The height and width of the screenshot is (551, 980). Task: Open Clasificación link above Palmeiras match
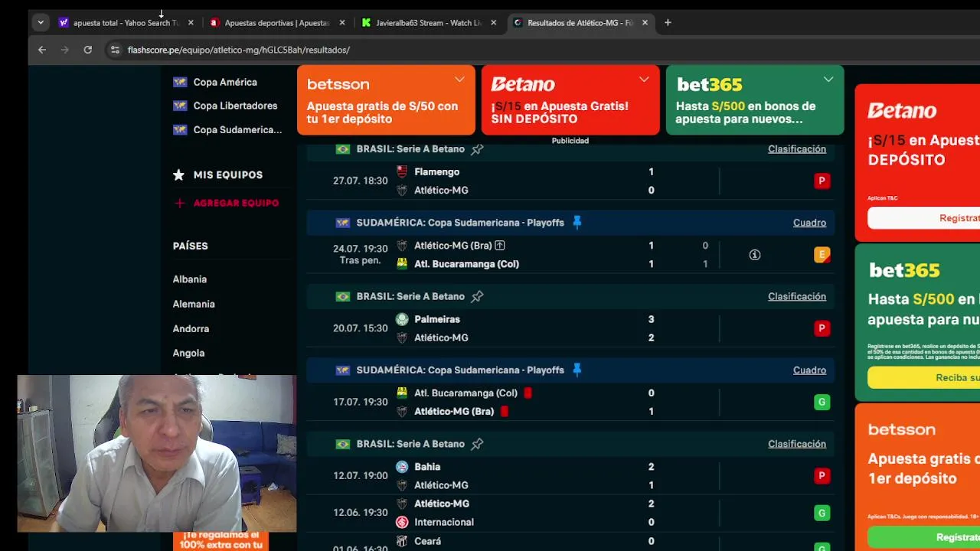(797, 297)
